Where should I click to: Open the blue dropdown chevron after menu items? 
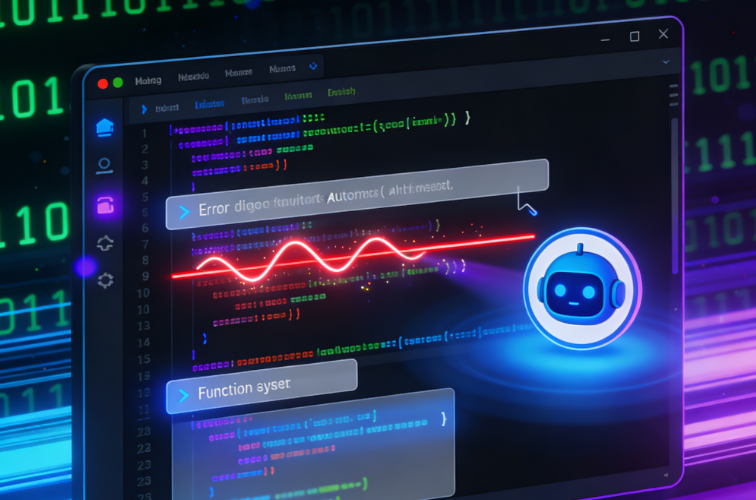pos(314,68)
